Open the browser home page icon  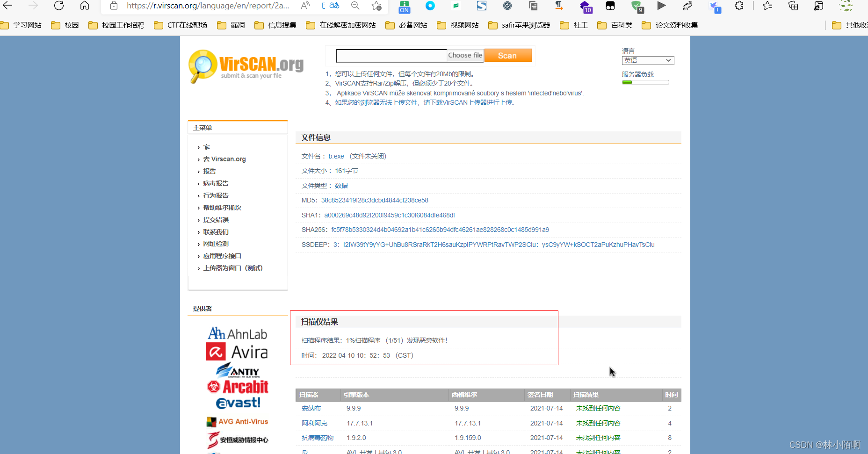(x=85, y=6)
